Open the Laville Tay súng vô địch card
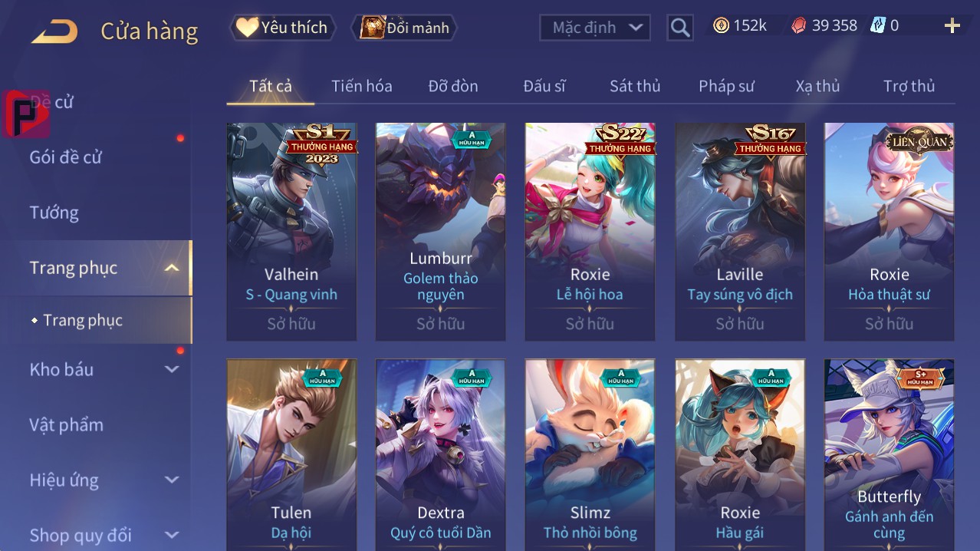This screenshot has width=980, height=551. (x=740, y=231)
